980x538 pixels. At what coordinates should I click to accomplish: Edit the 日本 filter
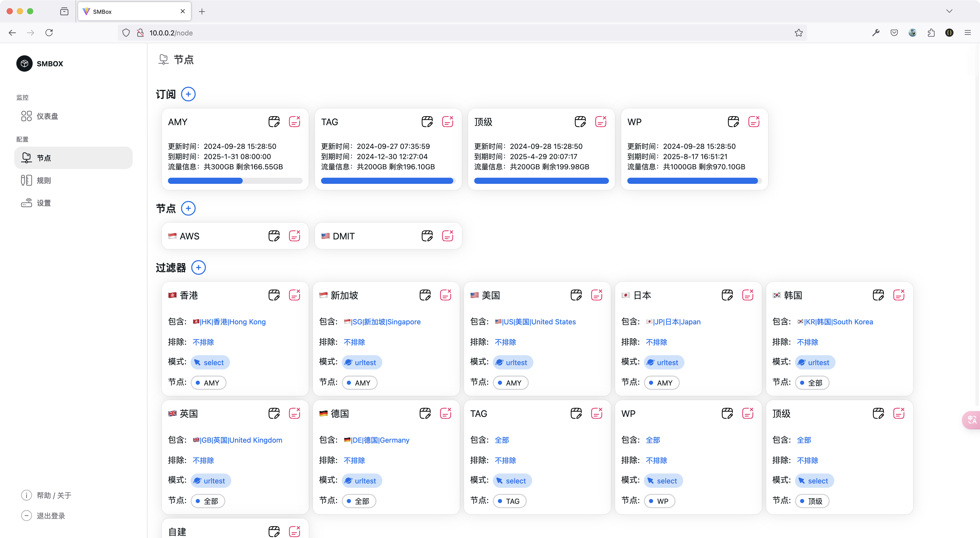727,295
